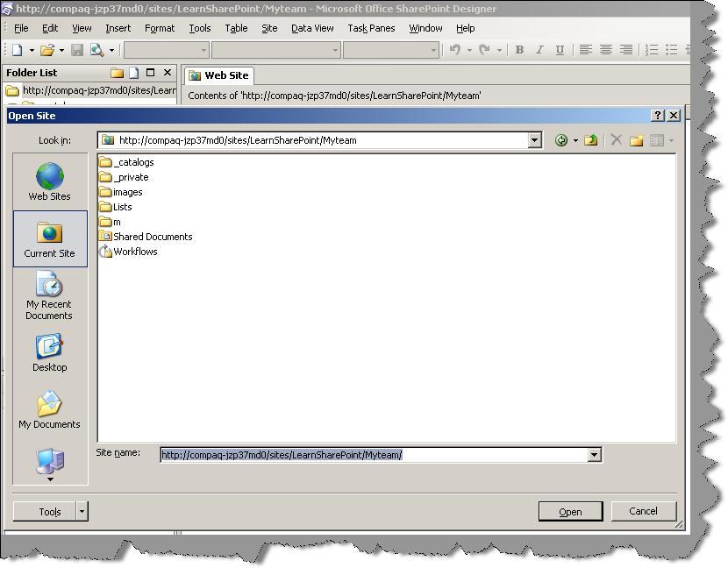Expand the Look in dropdown
The image size is (728, 568).
click(535, 140)
